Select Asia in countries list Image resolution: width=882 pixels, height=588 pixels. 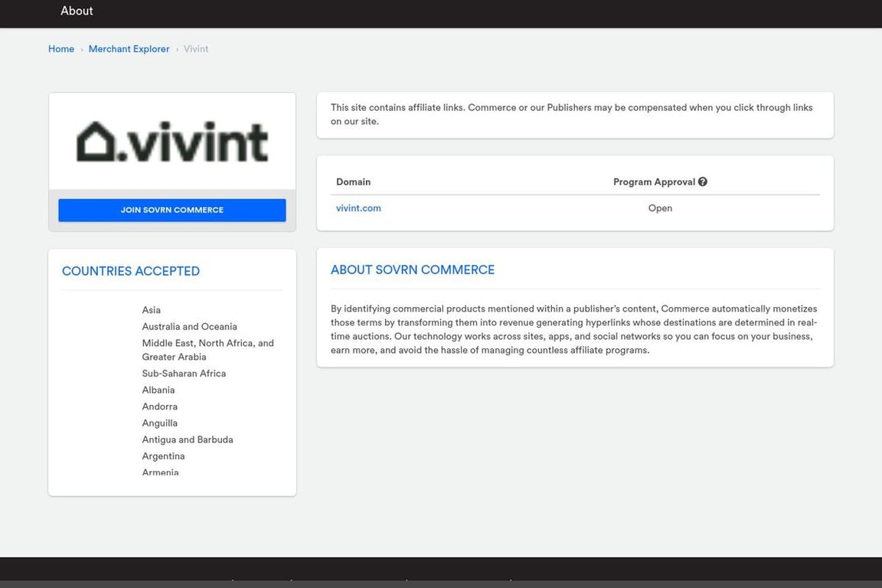click(152, 310)
